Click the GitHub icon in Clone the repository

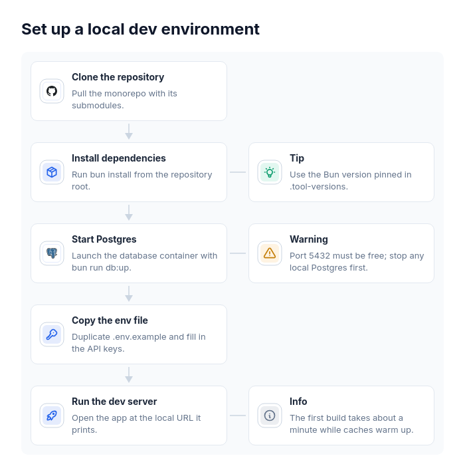pos(52,91)
